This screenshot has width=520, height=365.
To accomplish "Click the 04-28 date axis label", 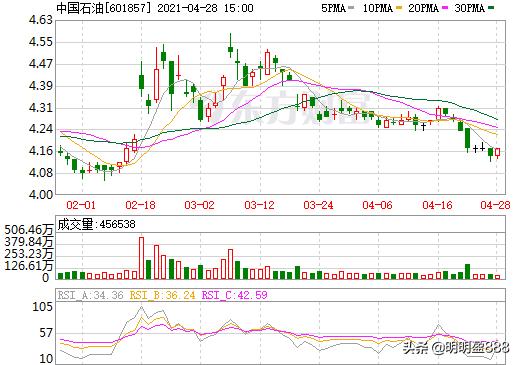I will click(495, 205).
